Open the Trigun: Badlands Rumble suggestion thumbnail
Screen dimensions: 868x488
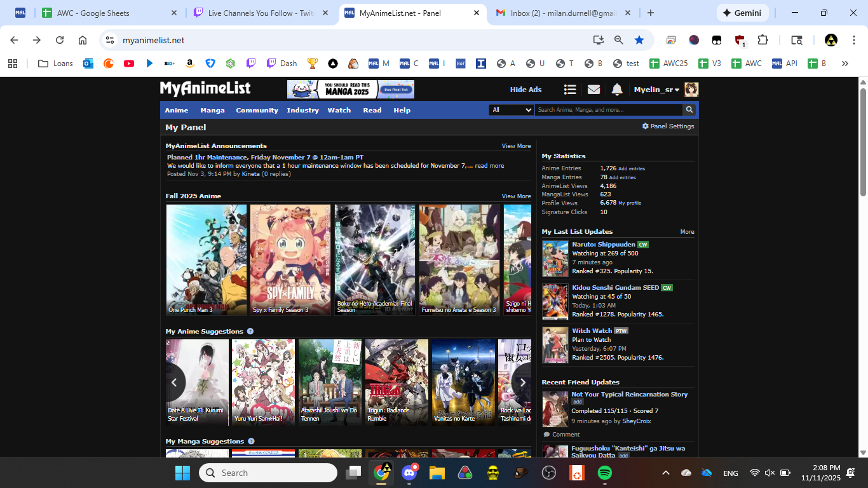click(397, 382)
